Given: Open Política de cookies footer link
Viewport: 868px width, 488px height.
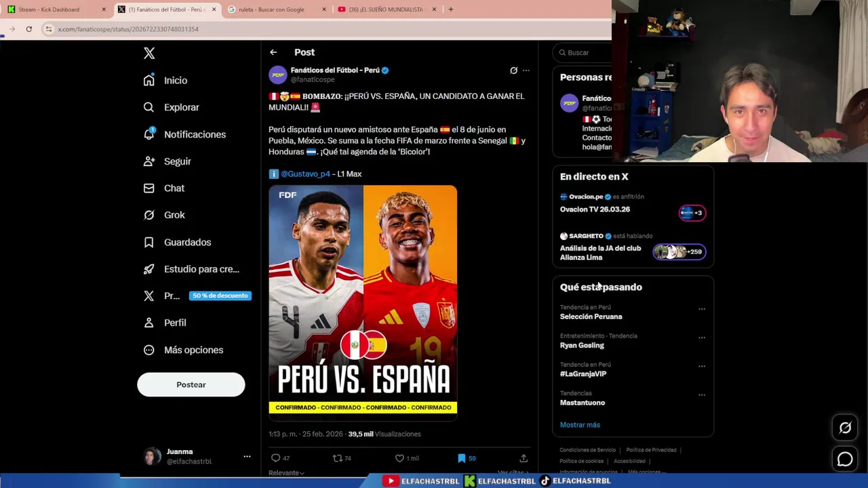Looking at the screenshot, I should click(582, 461).
